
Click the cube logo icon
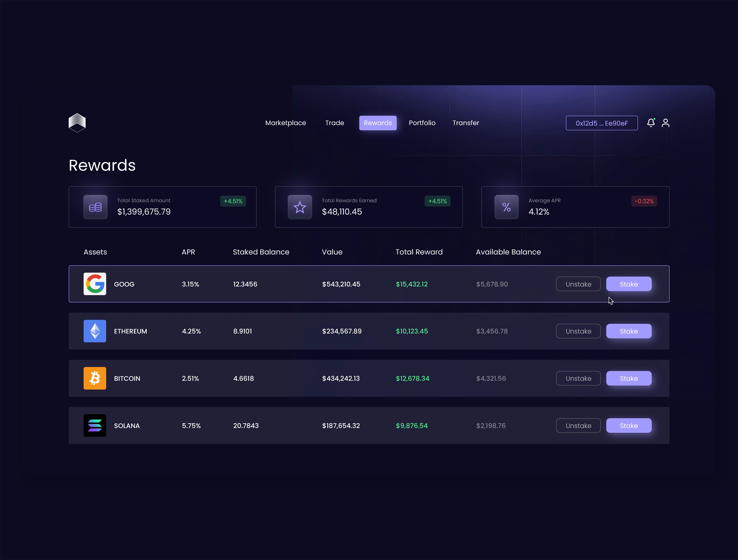click(77, 123)
